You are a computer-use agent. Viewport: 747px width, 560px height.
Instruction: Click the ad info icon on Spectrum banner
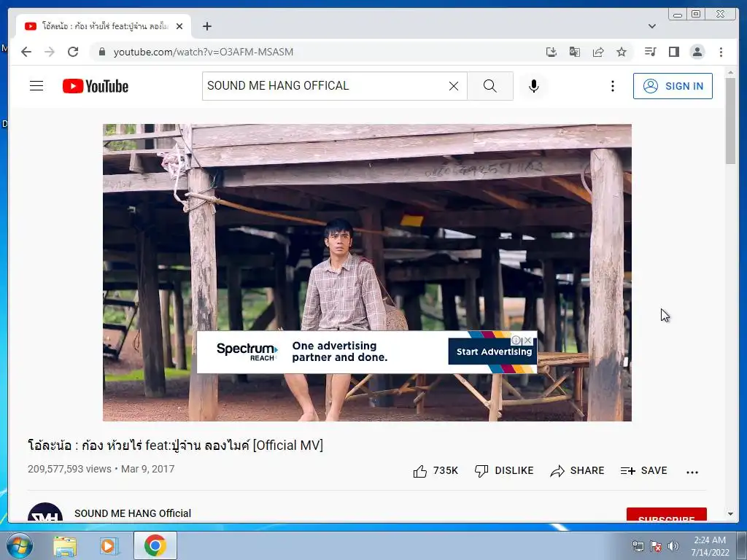516,341
